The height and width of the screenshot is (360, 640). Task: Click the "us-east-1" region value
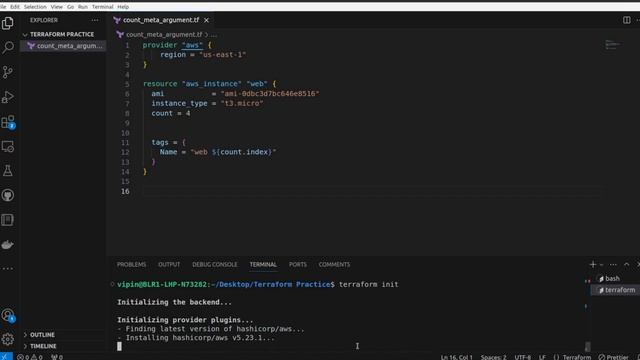coord(222,55)
